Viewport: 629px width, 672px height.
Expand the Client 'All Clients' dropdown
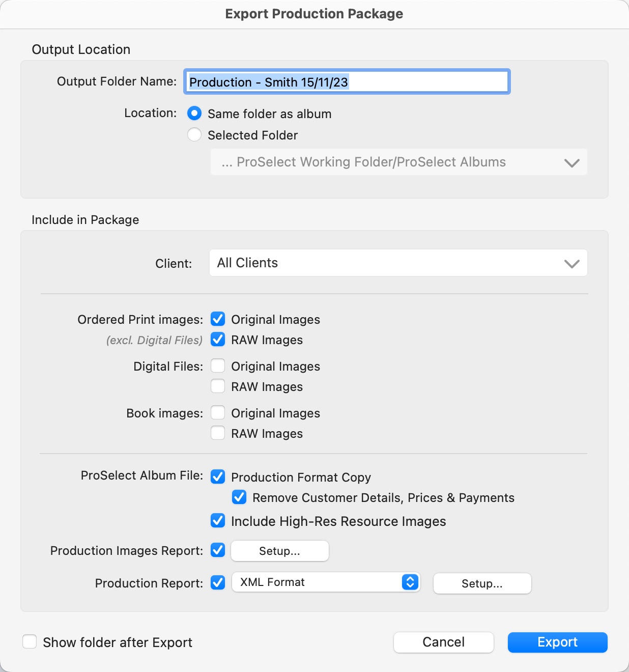398,263
